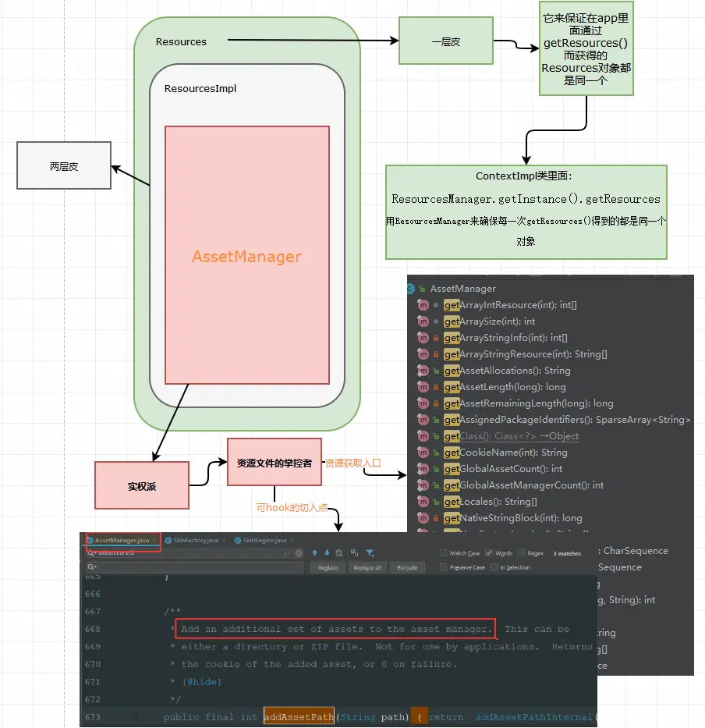Image resolution: width=705 pixels, height=728 pixels.
Task: Select getCookieName(int): String row
Action: click(x=505, y=453)
